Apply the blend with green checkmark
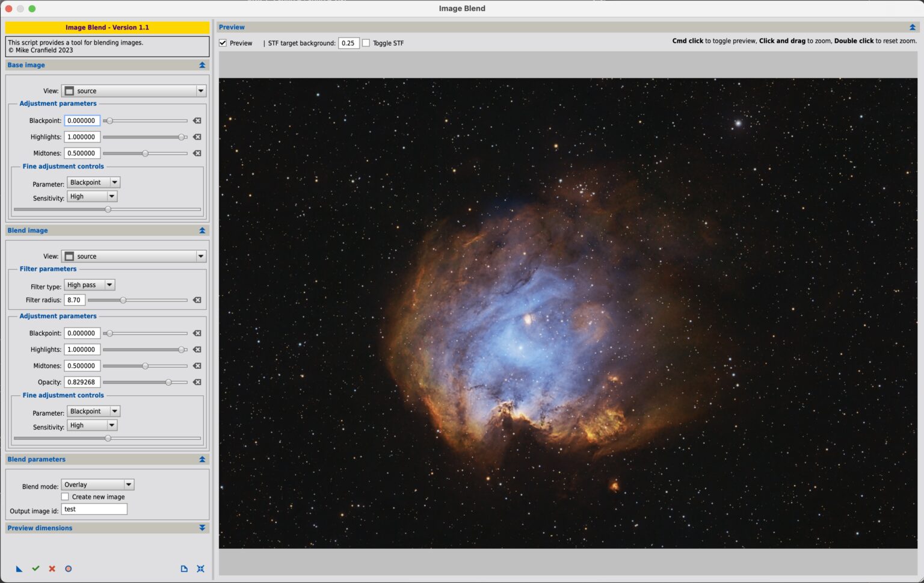924x583 pixels. 35,569
